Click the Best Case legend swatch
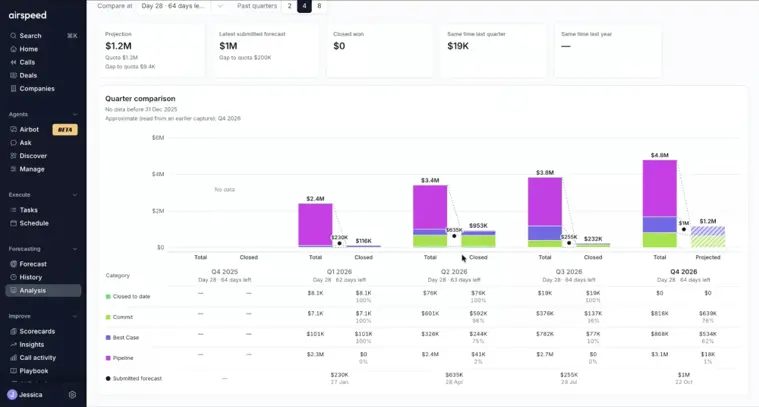The image size is (759, 407). (x=108, y=338)
